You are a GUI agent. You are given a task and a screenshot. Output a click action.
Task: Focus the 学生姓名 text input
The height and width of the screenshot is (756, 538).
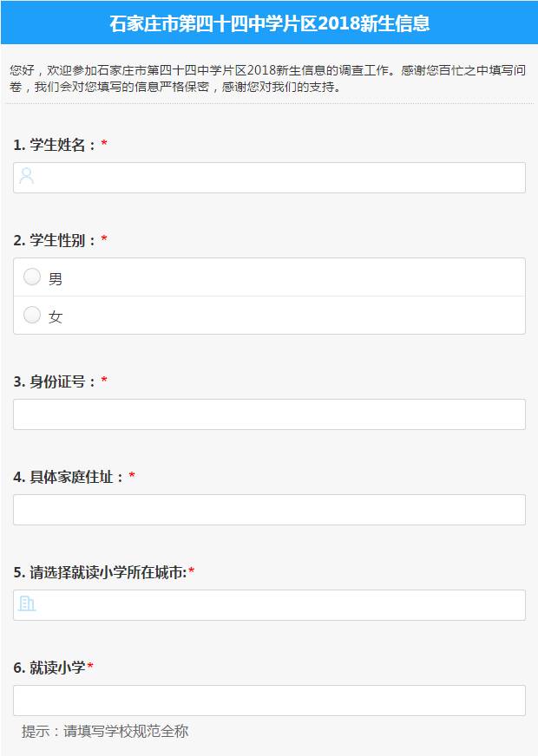(x=278, y=178)
